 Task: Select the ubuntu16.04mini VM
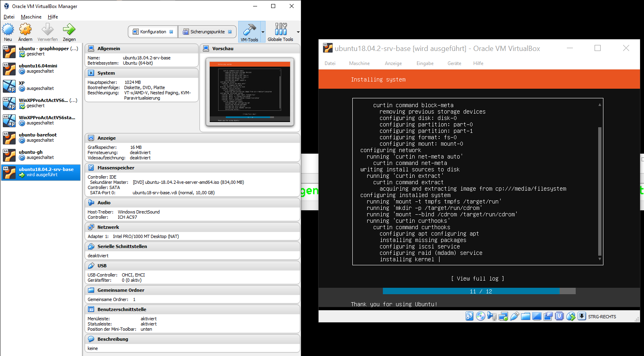[41, 69]
